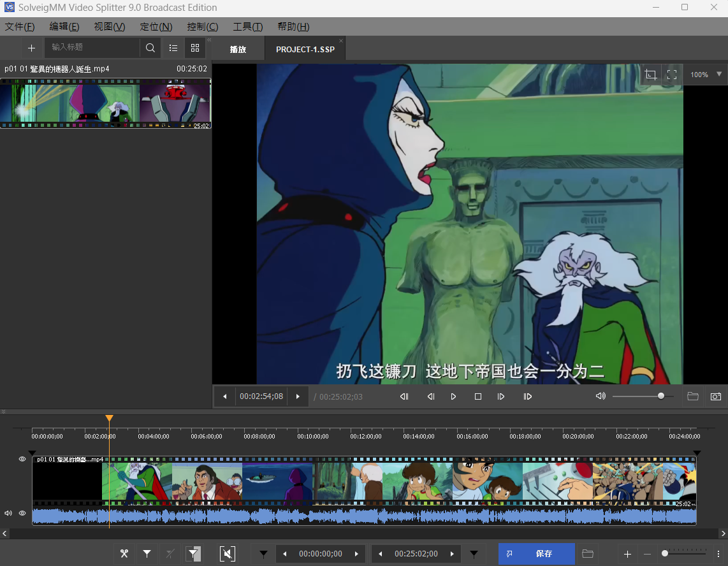Close the PROJECT-1.SSP tab
This screenshot has width=728, height=566.
(x=341, y=41)
